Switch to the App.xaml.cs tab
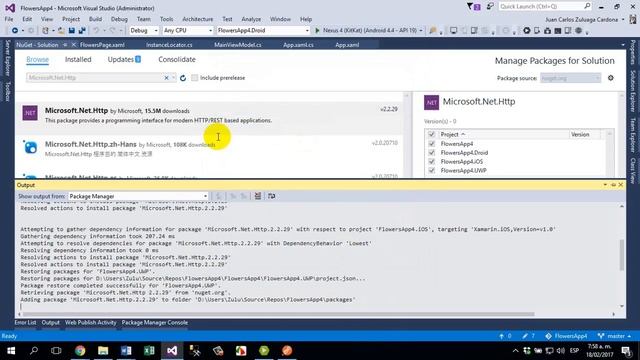This screenshot has width=640, height=360. (x=298, y=45)
